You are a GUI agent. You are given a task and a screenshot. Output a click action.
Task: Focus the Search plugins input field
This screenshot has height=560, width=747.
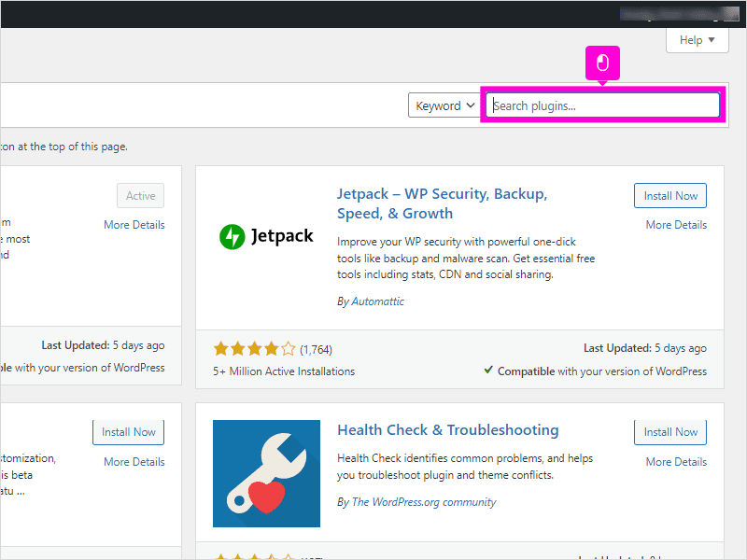point(602,105)
